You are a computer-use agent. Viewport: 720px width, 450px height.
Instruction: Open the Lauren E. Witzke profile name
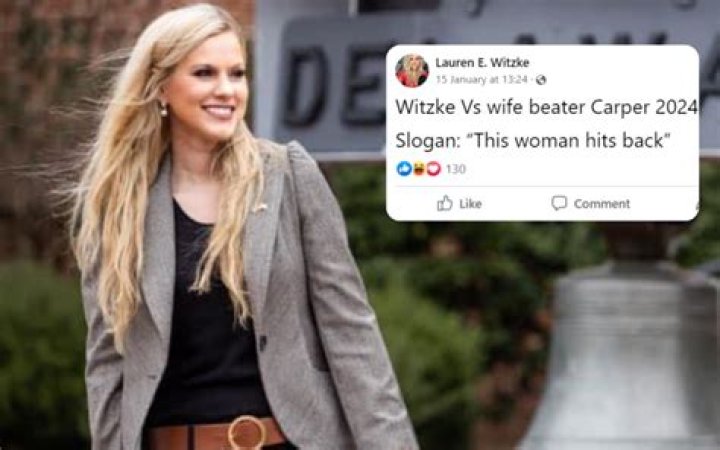point(482,62)
